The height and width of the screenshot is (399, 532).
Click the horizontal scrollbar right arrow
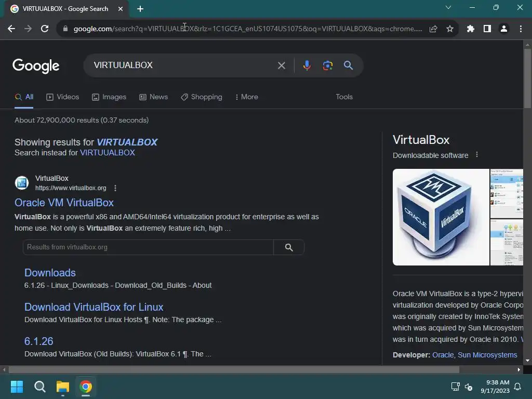coord(519,369)
